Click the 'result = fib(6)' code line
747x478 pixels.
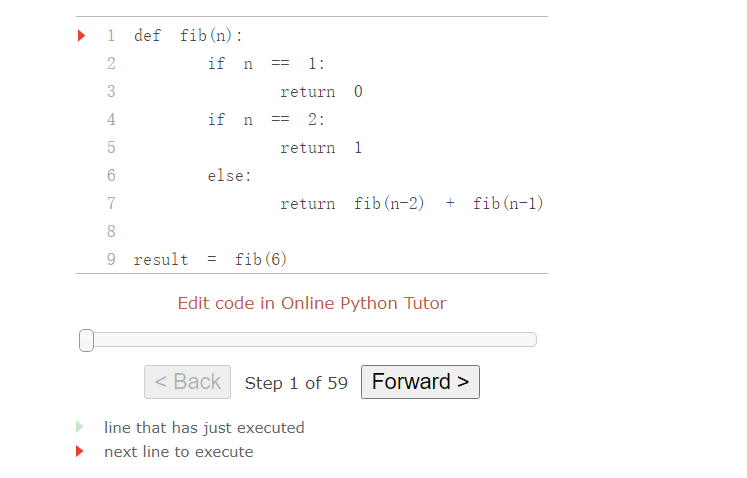tap(210, 259)
